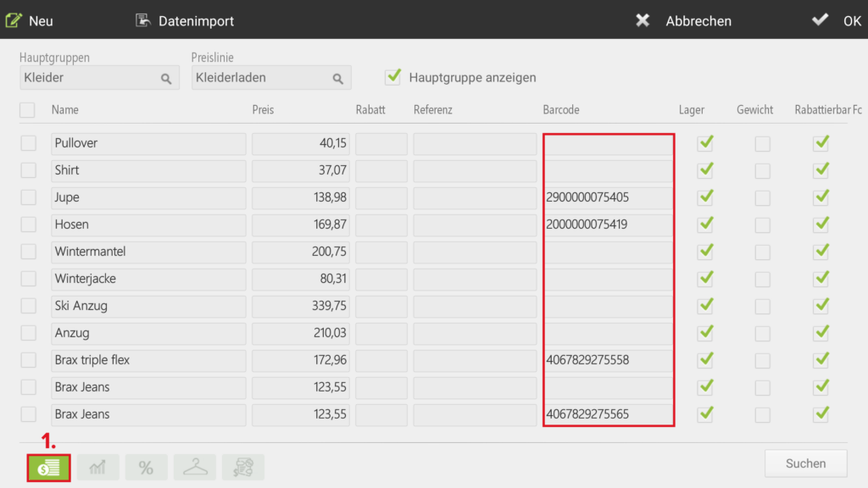The width and height of the screenshot is (868, 488).
Task: Click the Lager column header
Action: (692, 109)
